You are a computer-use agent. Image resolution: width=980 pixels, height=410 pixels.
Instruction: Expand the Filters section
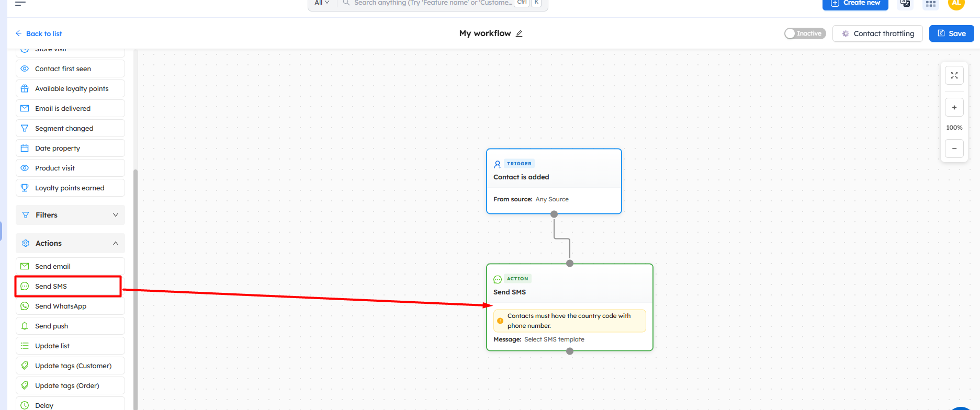coord(70,215)
